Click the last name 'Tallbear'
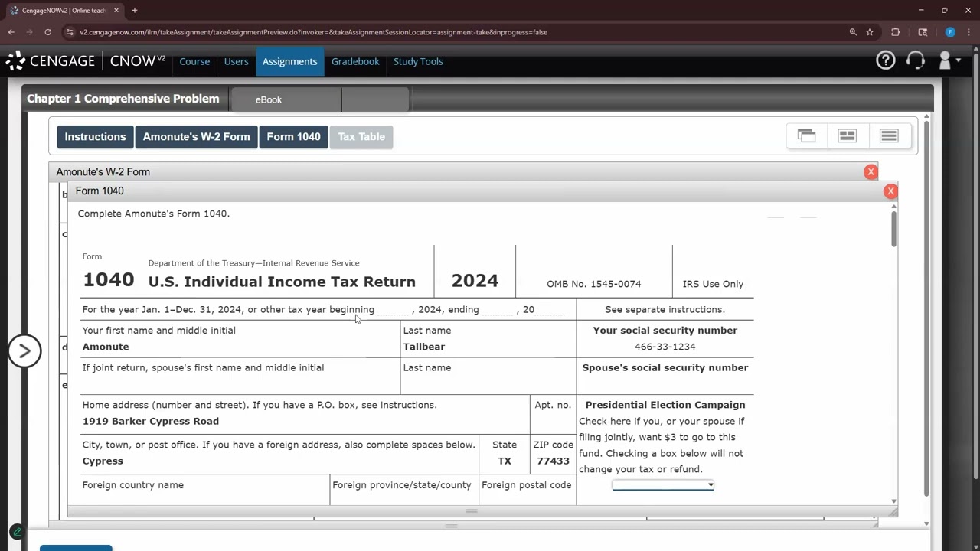This screenshot has width=980, height=551. (424, 347)
